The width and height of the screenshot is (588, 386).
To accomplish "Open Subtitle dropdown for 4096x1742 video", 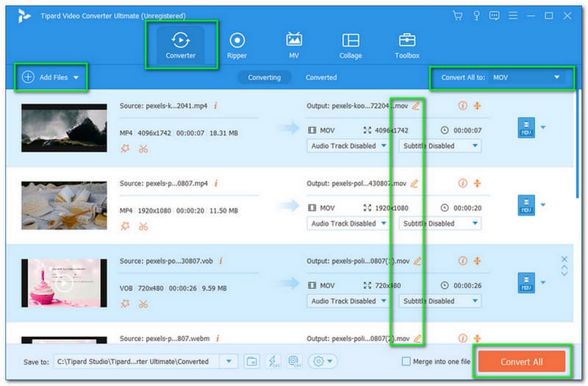I will click(x=440, y=146).
